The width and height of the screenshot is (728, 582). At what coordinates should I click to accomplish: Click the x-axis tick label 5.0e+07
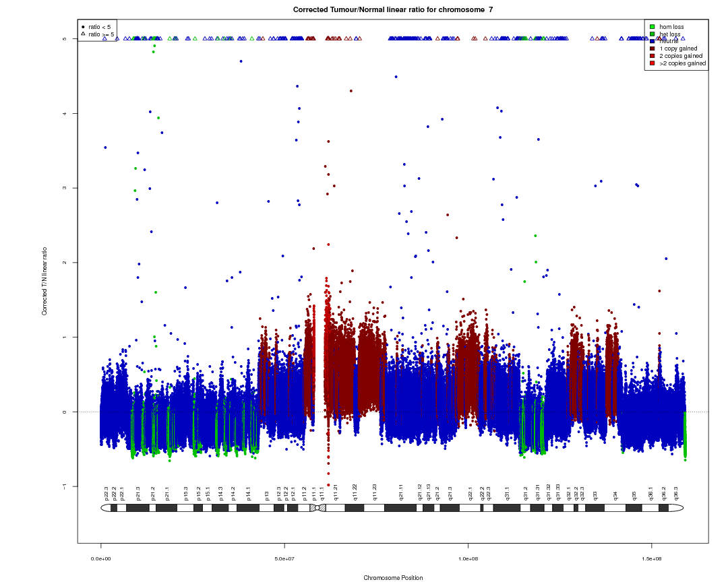coord(284,559)
